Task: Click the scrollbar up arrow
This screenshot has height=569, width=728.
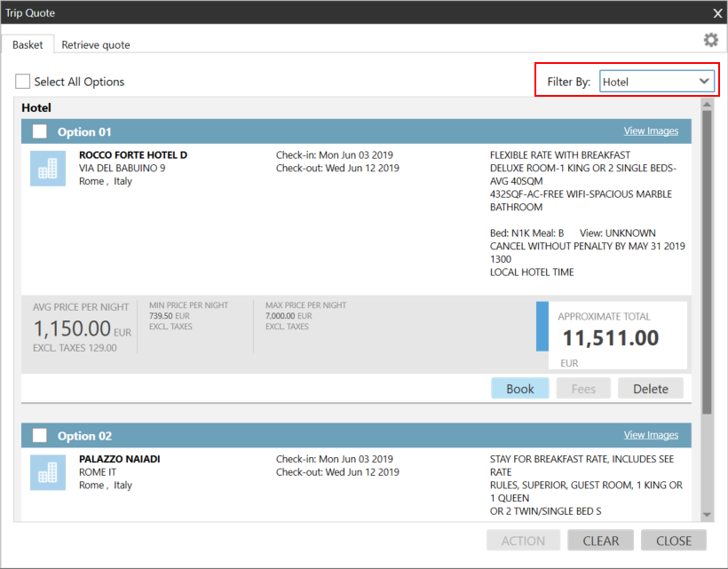Action: click(x=707, y=104)
